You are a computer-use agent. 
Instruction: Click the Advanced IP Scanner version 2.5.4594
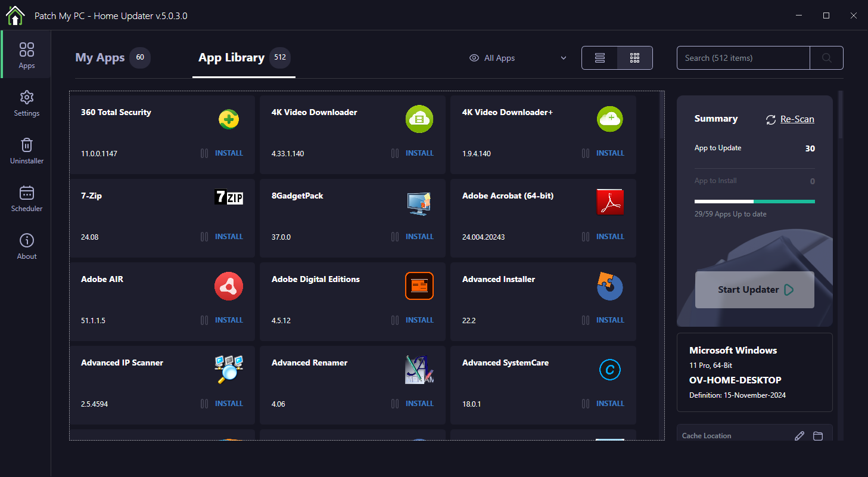pos(95,404)
